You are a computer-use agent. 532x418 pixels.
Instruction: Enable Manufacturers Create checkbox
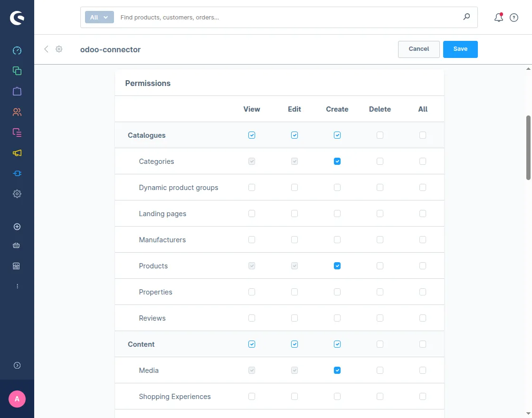click(337, 239)
